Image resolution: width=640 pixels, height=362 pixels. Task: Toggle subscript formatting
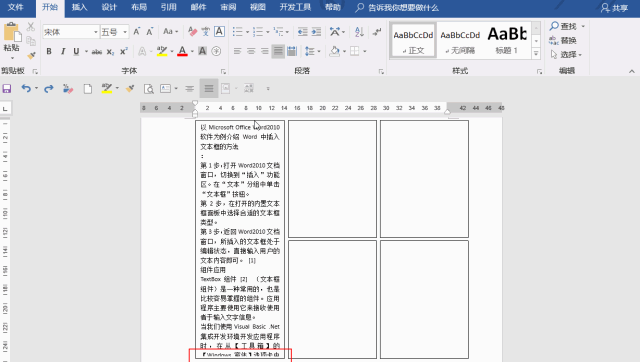point(110,51)
